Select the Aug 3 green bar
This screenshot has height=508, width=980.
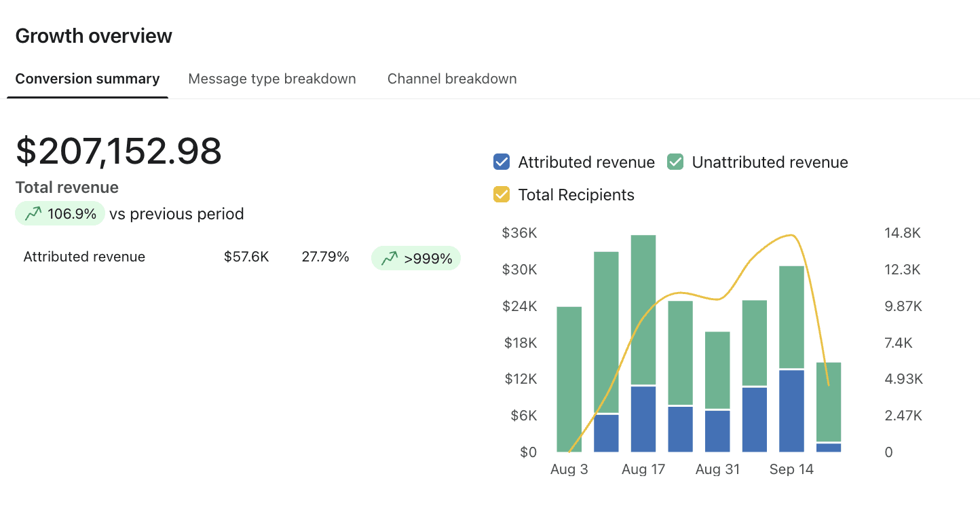(569, 379)
